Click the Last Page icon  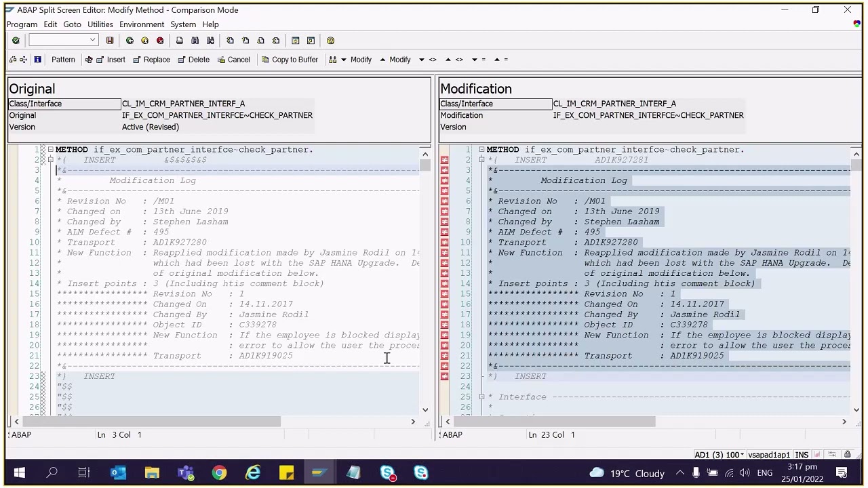coord(275,41)
